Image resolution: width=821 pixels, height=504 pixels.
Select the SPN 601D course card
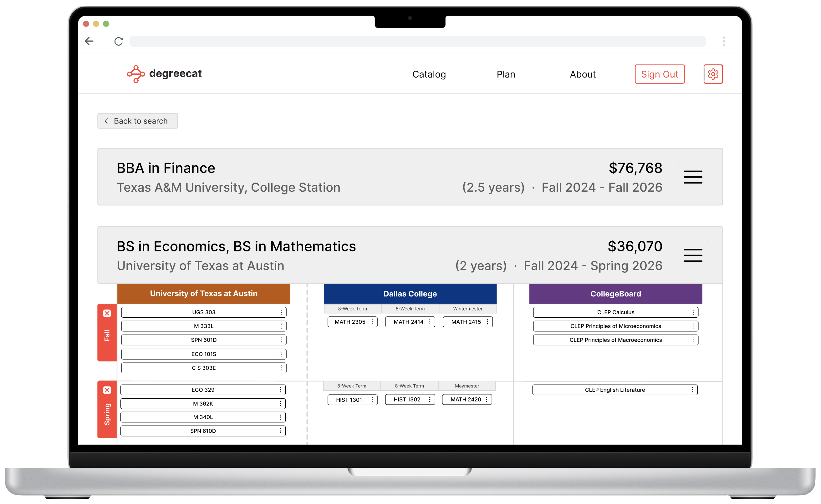[x=204, y=340]
